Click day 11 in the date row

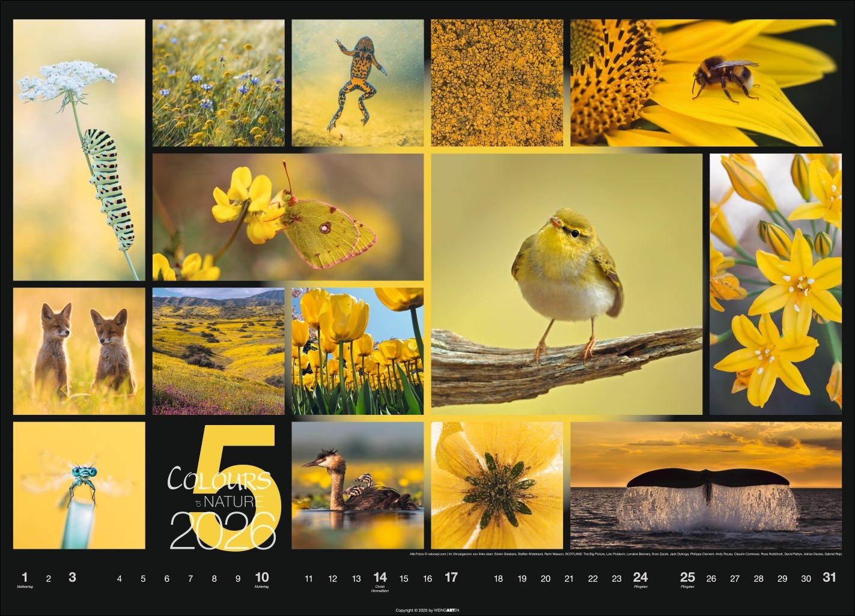[x=309, y=579]
